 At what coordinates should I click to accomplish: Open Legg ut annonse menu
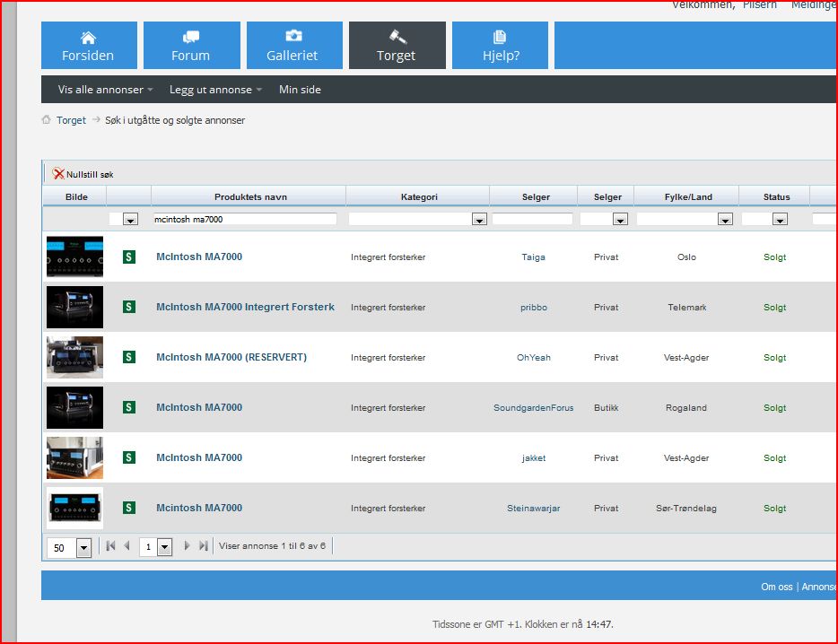click(215, 90)
